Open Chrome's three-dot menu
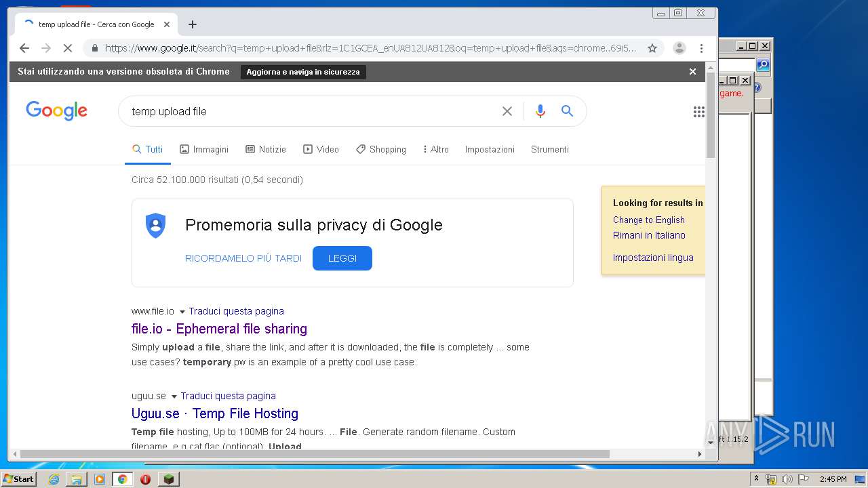The height and width of the screenshot is (488, 868). tap(701, 48)
